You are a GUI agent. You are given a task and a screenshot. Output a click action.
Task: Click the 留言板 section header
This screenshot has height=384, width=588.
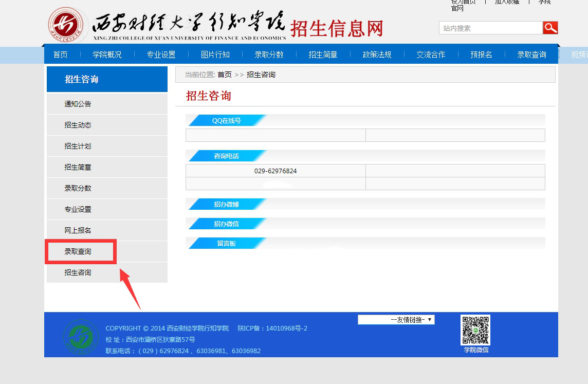click(x=227, y=243)
